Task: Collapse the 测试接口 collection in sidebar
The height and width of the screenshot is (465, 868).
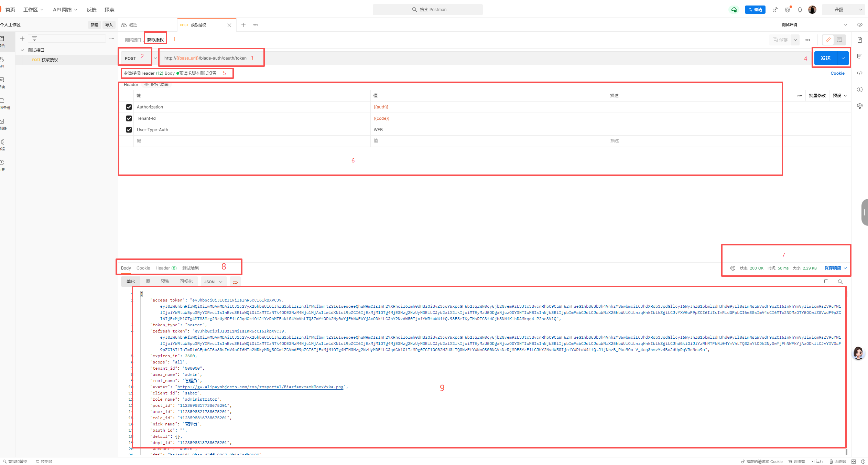Action: click(22, 50)
